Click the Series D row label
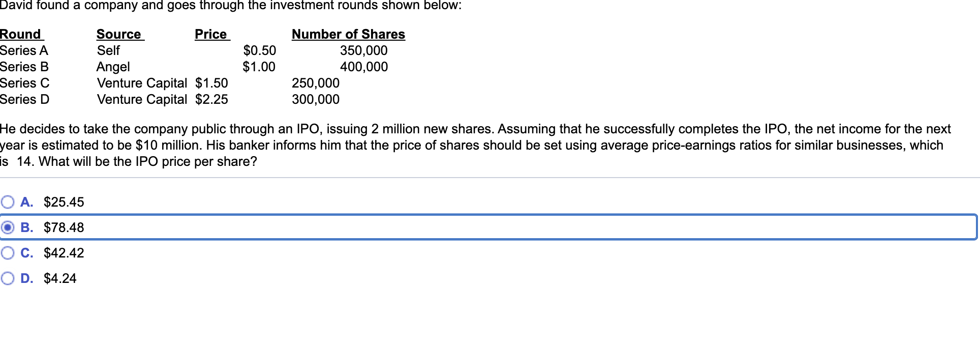The image size is (980, 345). (24, 100)
